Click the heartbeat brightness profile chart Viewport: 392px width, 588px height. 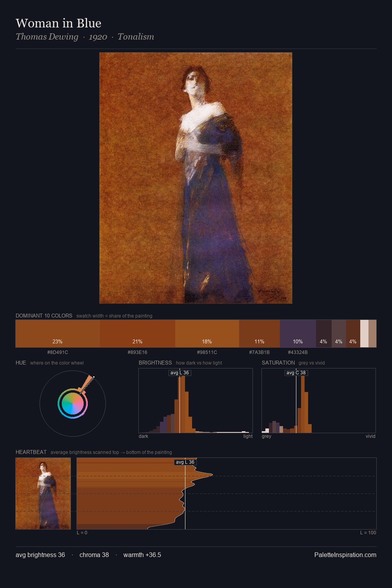227,494
